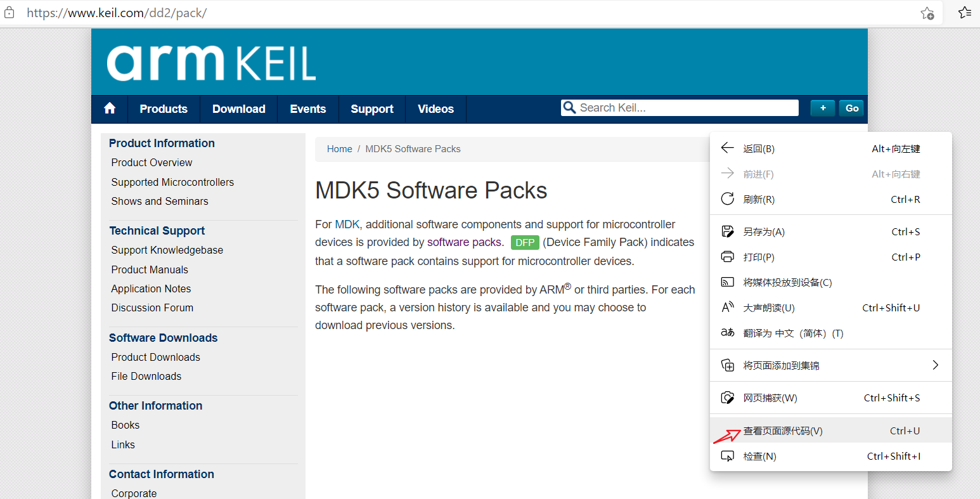Select 网页捕获(W) menu entry
Screen dimensions: 980x499
point(831,398)
